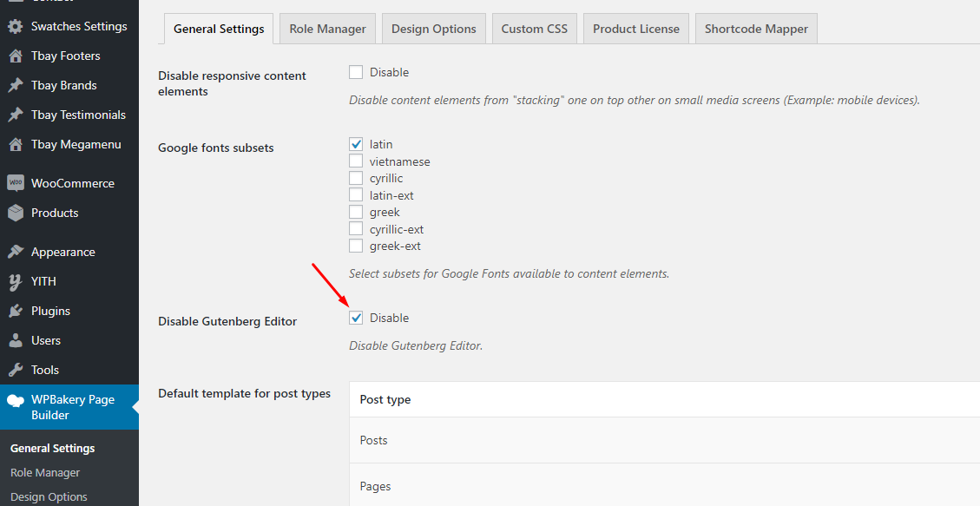This screenshot has height=506, width=980.
Task: Click the Tbay Brands pin icon
Action: pos(16,85)
